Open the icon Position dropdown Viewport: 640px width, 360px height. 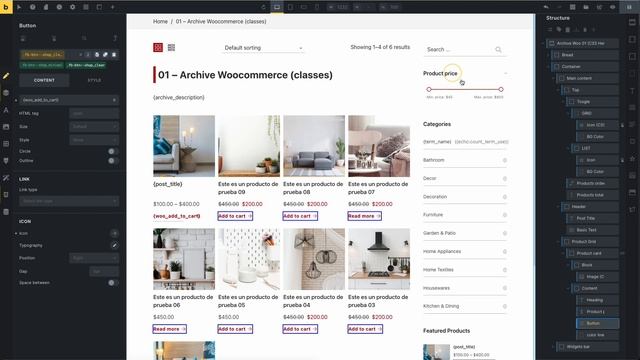[94, 258]
